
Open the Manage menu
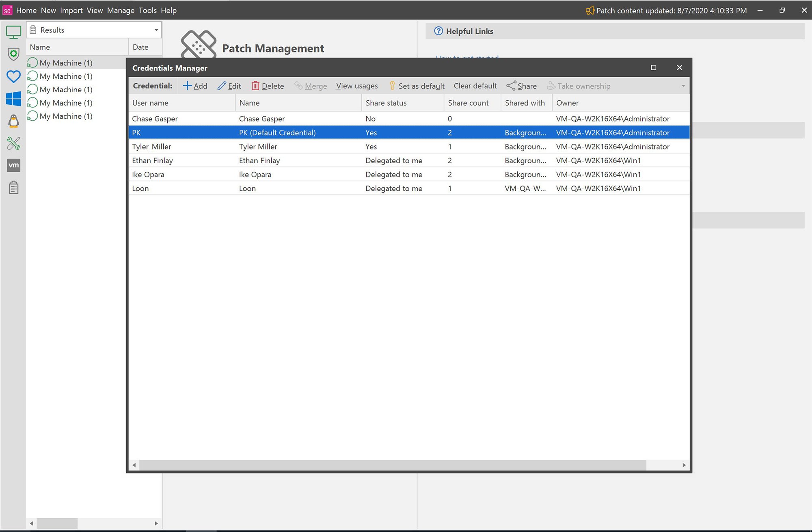121,11
